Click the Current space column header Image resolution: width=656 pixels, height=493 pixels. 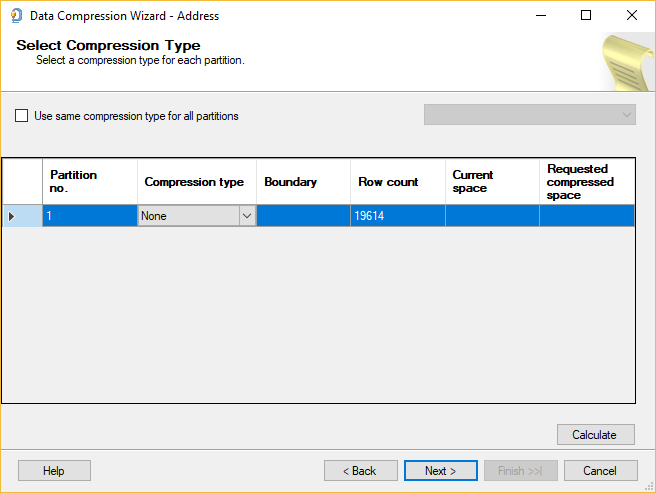click(x=491, y=181)
